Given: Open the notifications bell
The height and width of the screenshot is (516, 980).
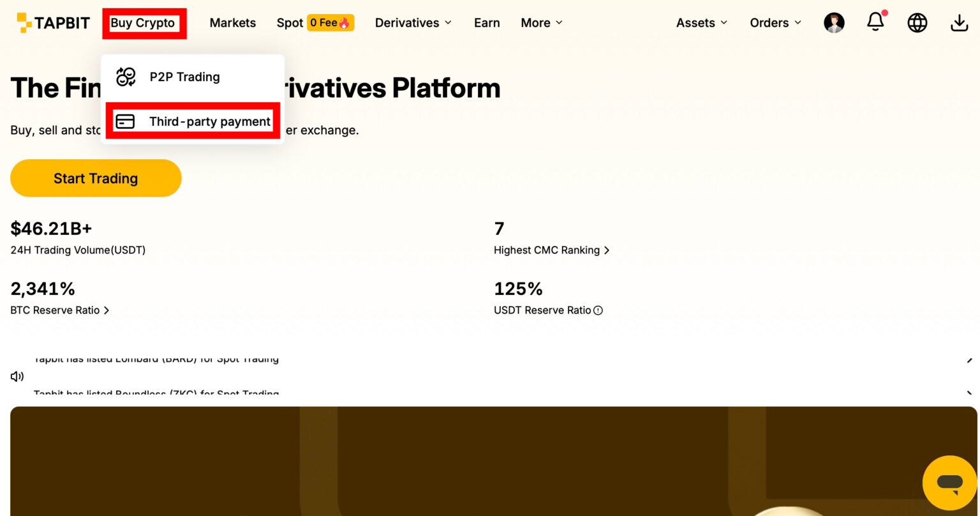Looking at the screenshot, I should (x=875, y=22).
